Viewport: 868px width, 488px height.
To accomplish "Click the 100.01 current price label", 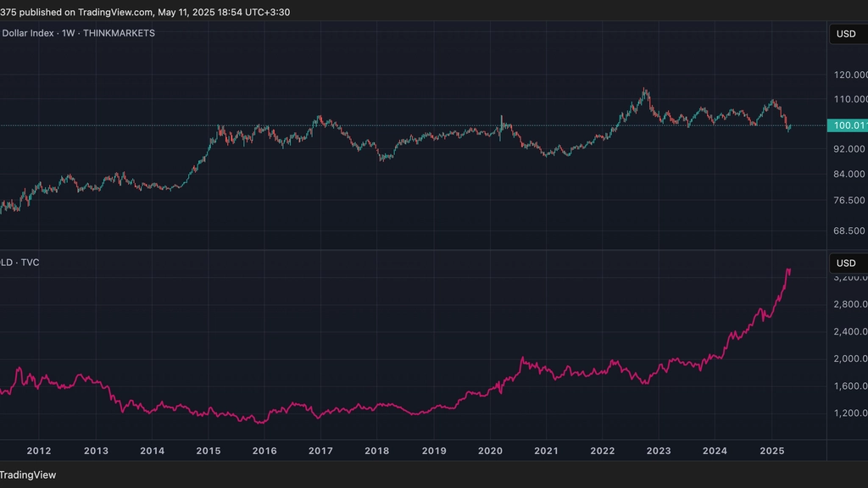I will tap(848, 125).
